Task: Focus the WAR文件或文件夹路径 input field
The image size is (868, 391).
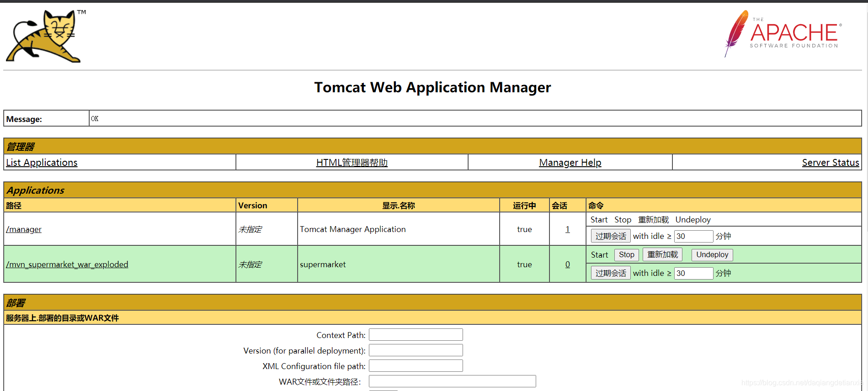Action: pos(453,381)
